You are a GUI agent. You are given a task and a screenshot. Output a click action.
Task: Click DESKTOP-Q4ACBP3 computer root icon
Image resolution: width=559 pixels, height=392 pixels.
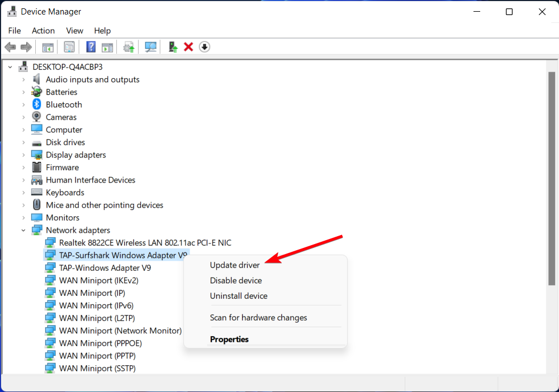23,66
